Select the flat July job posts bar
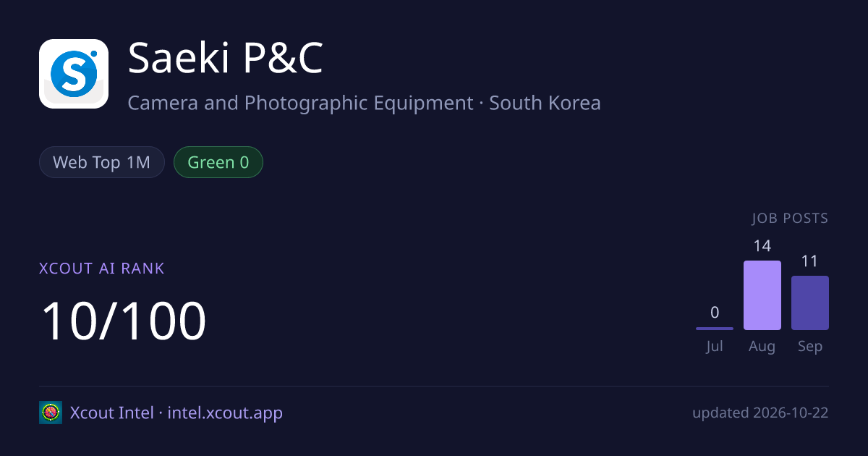 715,329
